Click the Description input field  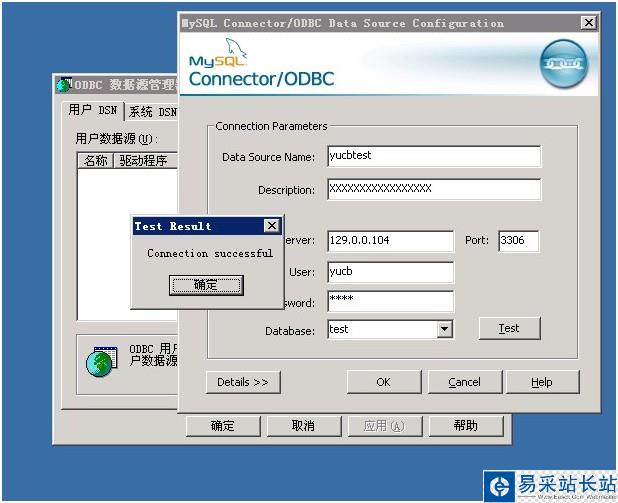[x=434, y=189]
